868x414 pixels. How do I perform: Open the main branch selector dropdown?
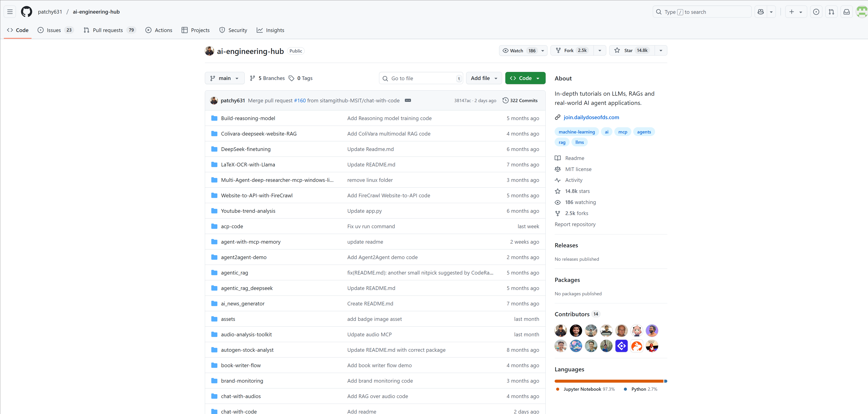click(224, 78)
